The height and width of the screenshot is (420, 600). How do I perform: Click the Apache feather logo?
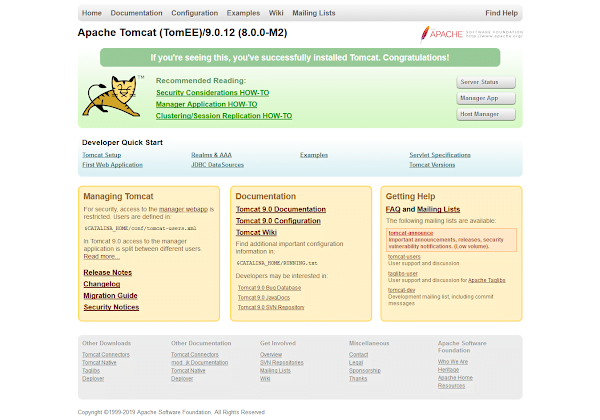pos(471,34)
